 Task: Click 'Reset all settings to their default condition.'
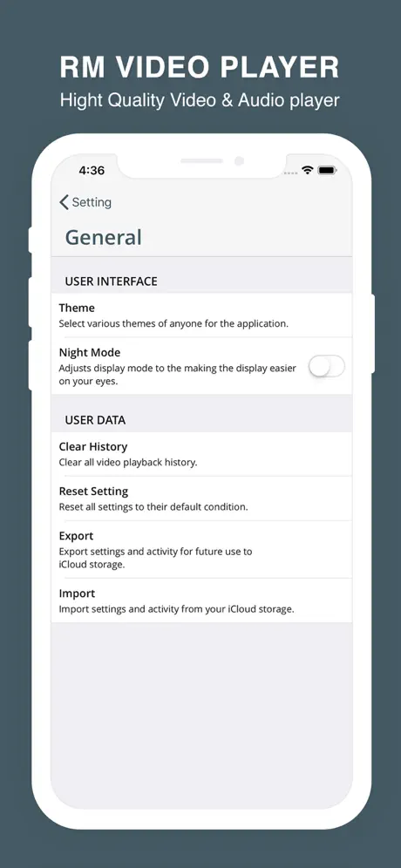point(153,506)
